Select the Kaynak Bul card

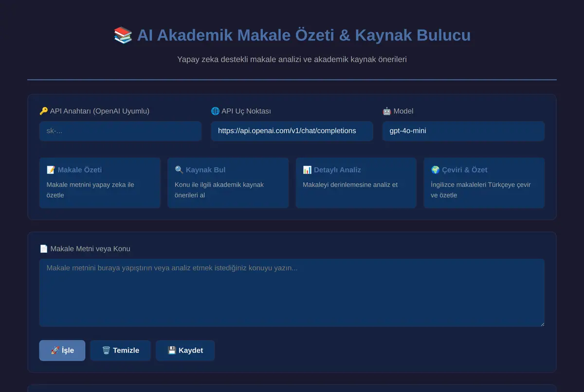(228, 183)
